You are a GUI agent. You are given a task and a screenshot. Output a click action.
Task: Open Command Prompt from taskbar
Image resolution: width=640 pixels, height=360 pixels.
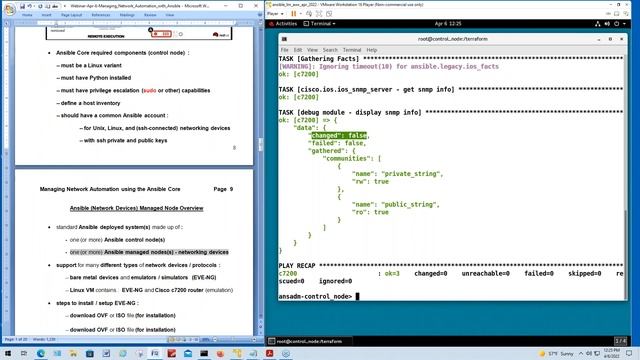tap(204, 353)
